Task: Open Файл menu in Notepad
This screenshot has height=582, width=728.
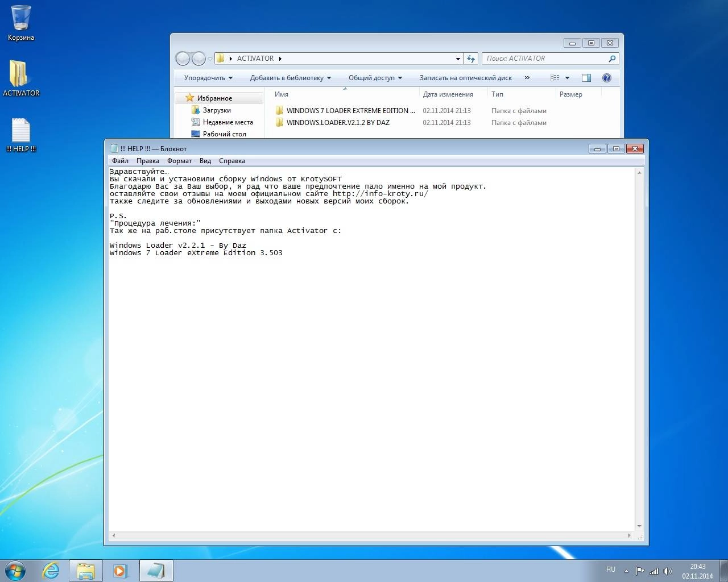Action: click(x=120, y=161)
